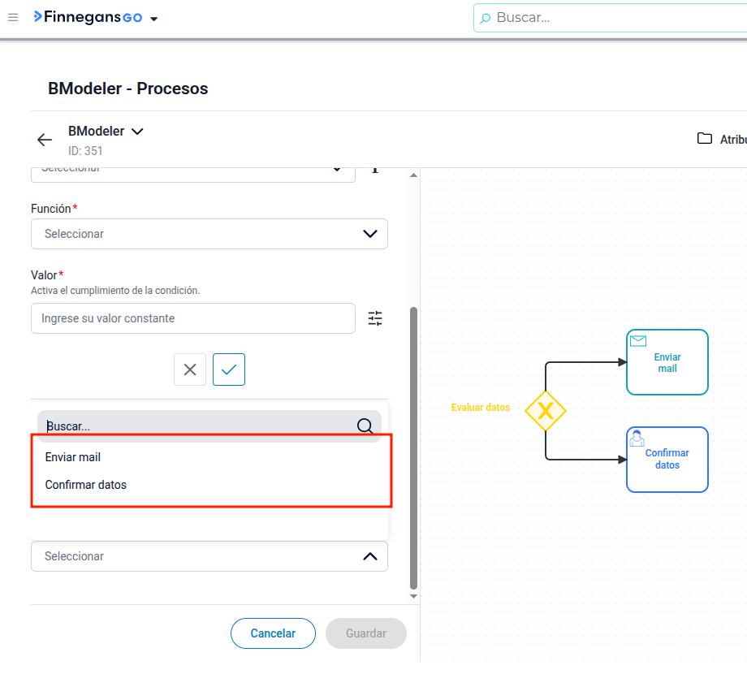747x700 pixels.
Task: Select the Confirmar datos task node
Action: point(667,460)
